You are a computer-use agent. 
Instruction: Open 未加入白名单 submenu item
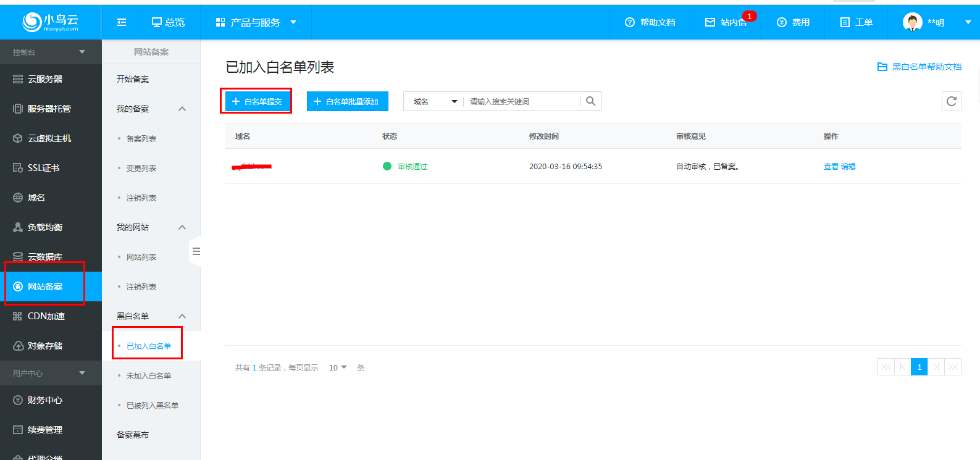149,375
